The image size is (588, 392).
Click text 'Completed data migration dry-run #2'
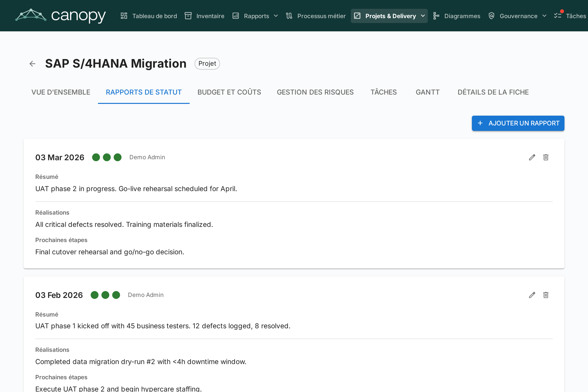(x=95, y=362)
